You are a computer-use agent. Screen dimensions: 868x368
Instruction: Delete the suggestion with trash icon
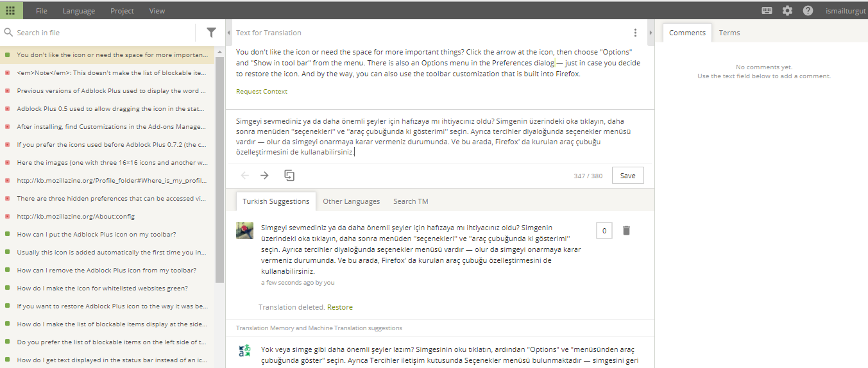pos(627,230)
